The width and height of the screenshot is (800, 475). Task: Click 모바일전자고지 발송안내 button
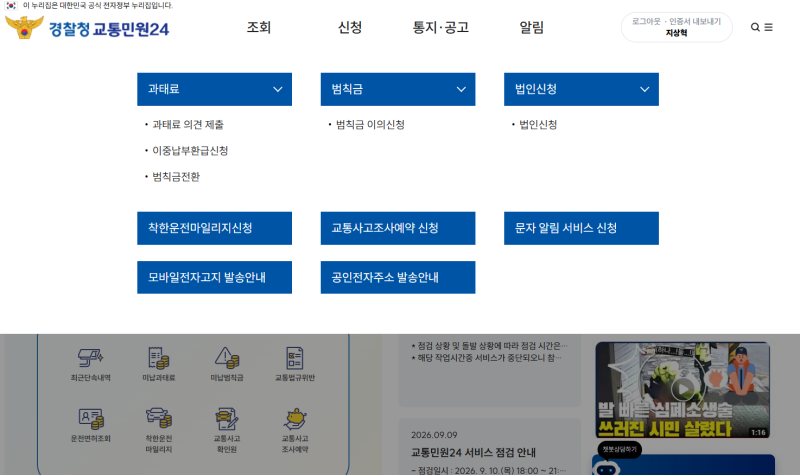coord(214,278)
